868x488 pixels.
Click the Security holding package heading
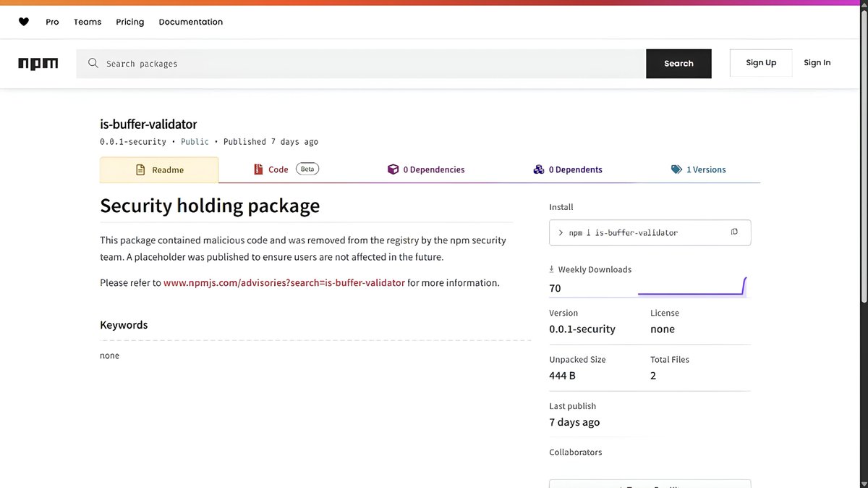click(210, 206)
